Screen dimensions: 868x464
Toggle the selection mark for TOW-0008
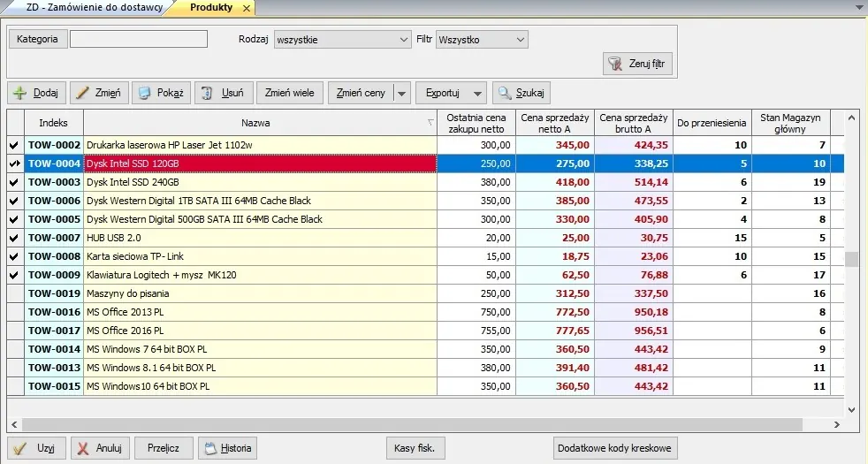(x=15, y=256)
